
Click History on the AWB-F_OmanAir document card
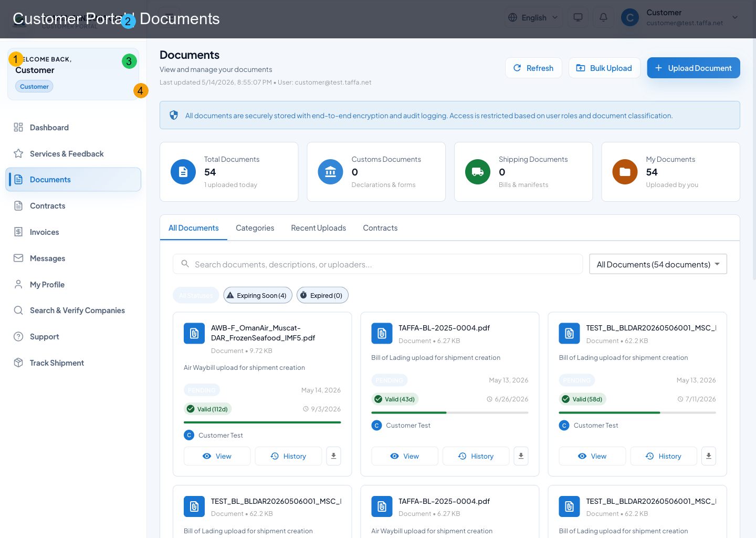(x=288, y=456)
